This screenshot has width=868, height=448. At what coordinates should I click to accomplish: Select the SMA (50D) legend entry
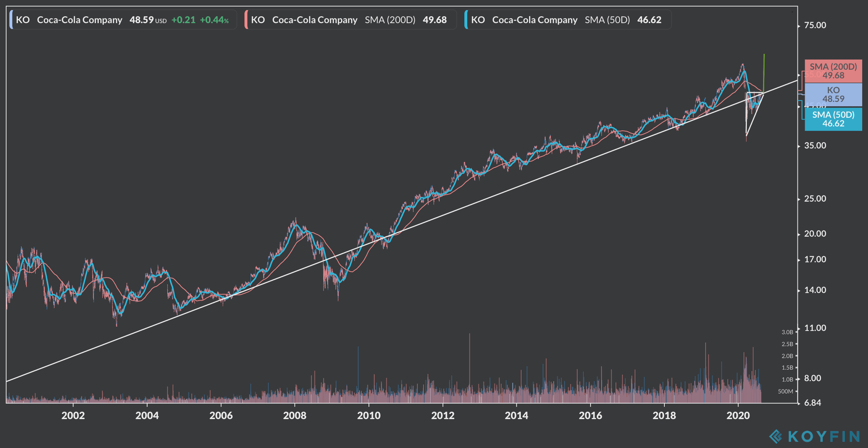click(568, 20)
